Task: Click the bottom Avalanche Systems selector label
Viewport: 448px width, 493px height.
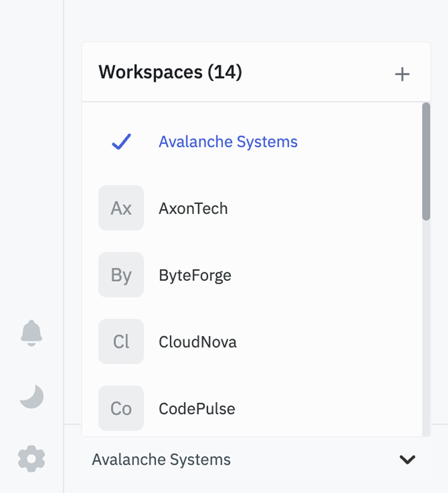Action: pyautogui.click(x=161, y=460)
